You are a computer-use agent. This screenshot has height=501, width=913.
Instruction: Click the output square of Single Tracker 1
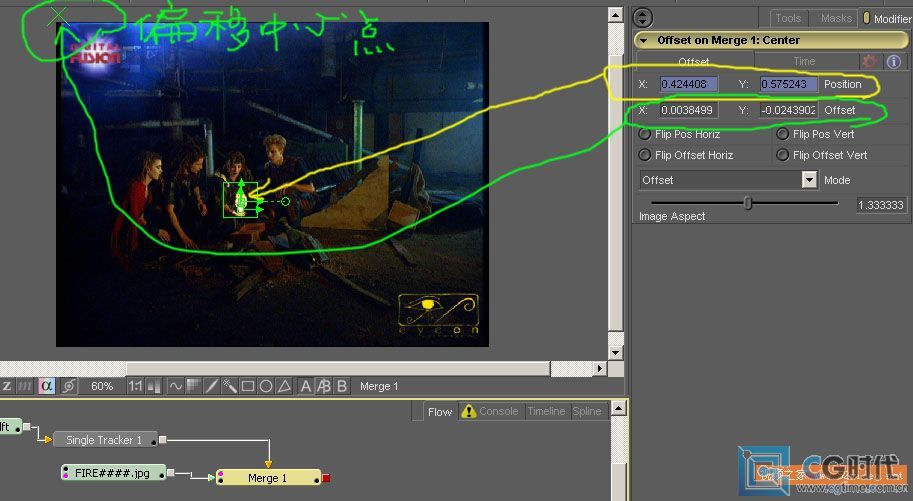(x=162, y=440)
